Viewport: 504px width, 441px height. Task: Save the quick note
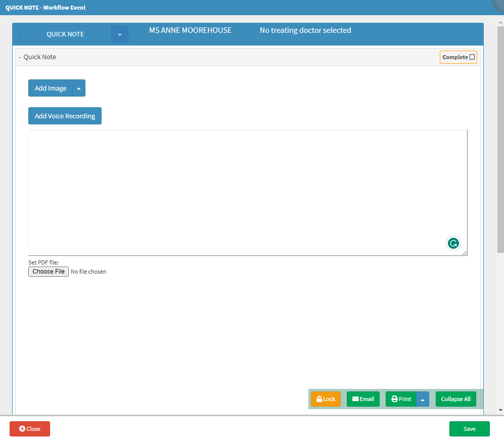click(469, 429)
